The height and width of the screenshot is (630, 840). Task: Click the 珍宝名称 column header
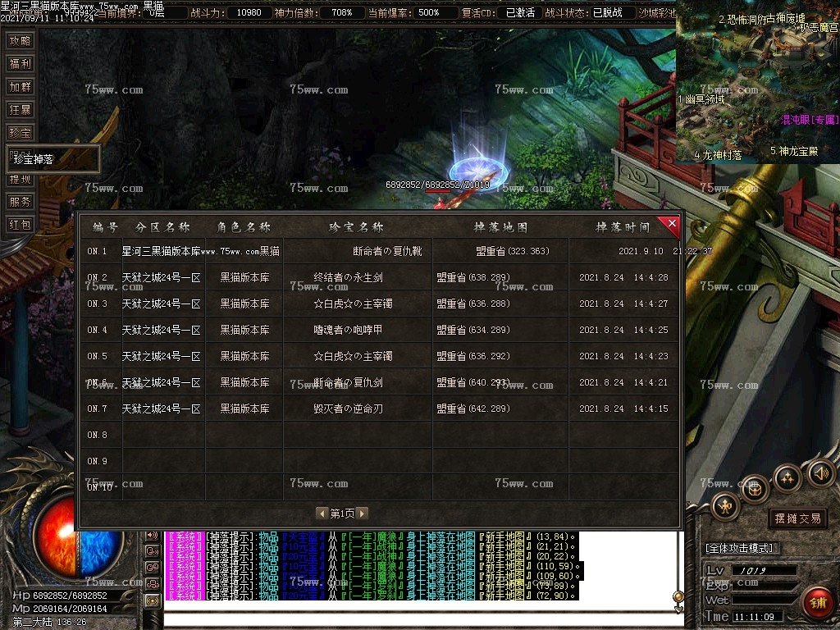pos(356,227)
